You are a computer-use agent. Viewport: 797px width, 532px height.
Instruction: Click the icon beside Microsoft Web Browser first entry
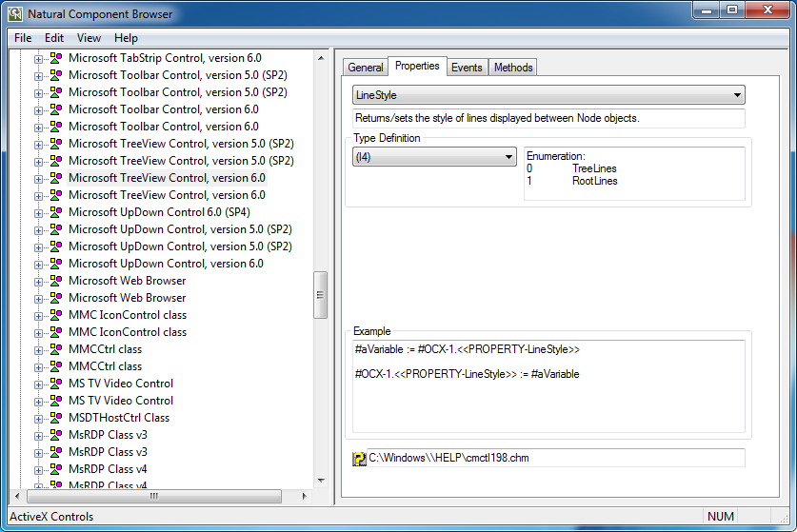point(56,281)
